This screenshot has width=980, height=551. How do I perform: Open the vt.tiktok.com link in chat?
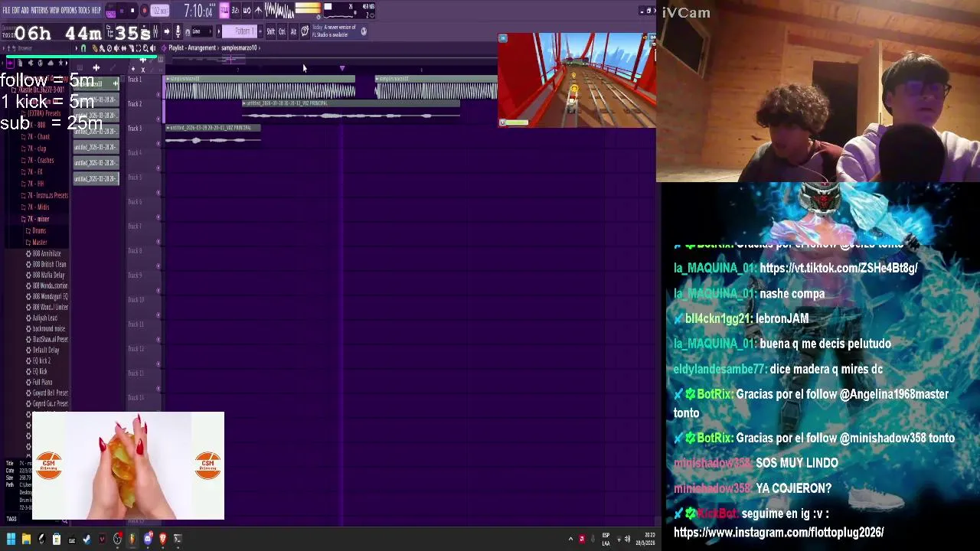coord(838,268)
